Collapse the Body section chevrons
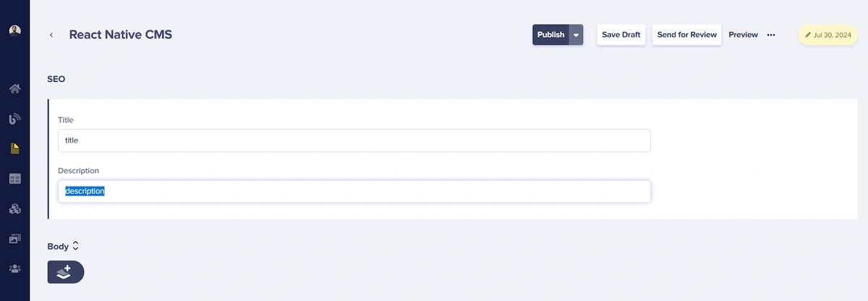This screenshot has width=868, height=301. pyautogui.click(x=75, y=246)
